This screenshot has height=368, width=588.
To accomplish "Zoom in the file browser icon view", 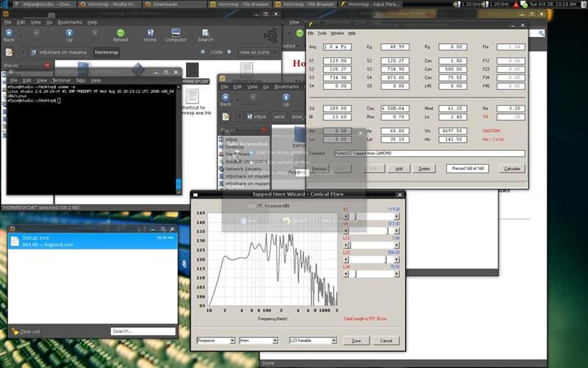I will (x=229, y=52).
